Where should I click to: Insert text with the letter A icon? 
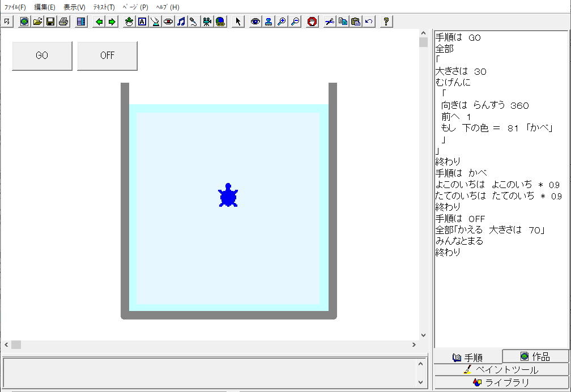click(x=142, y=22)
